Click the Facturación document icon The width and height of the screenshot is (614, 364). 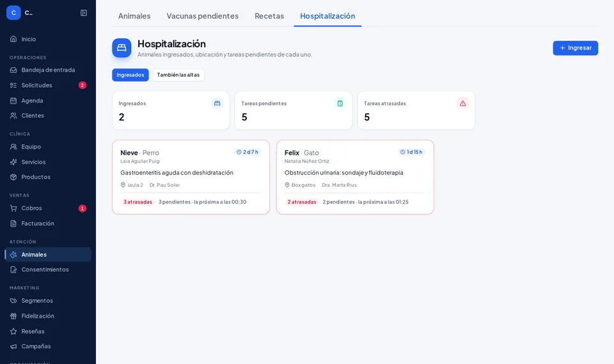pos(13,223)
